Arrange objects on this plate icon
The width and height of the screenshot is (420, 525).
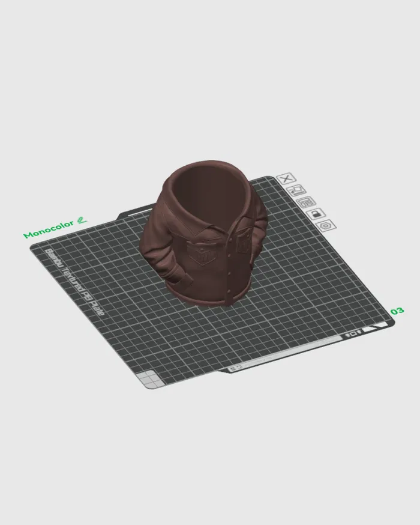tap(306, 202)
